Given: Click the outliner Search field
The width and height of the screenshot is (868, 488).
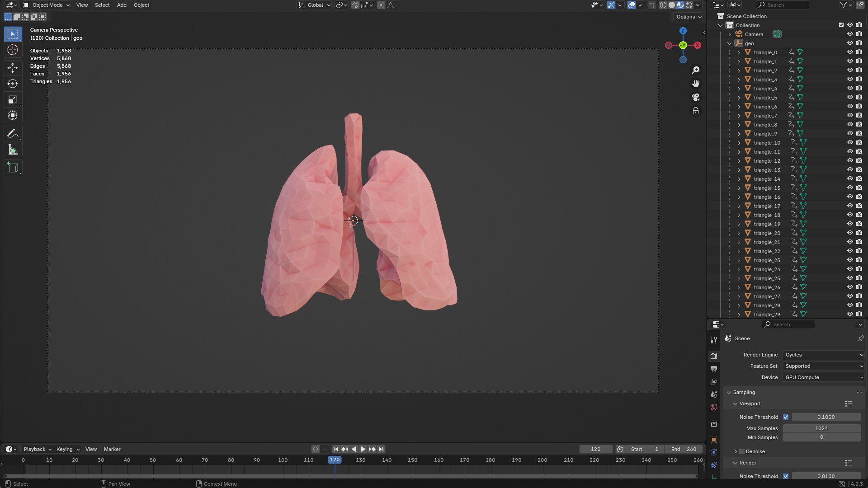Looking at the screenshot, I should (783, 5).
